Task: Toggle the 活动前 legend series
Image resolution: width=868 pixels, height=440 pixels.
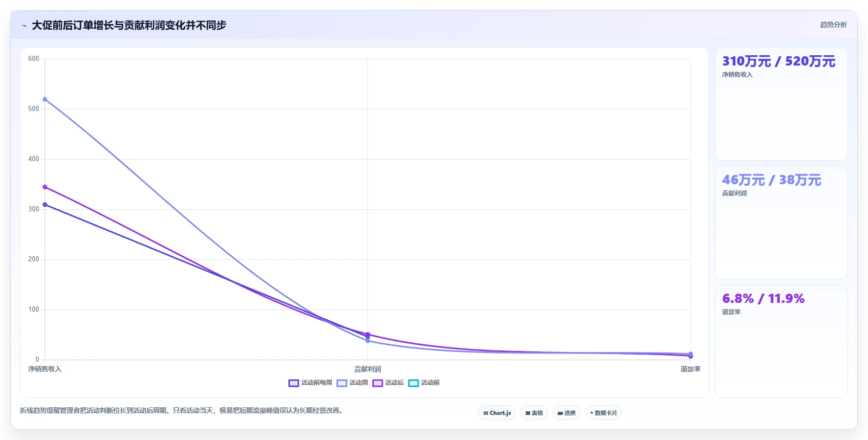Action: [x=424, y=383]
